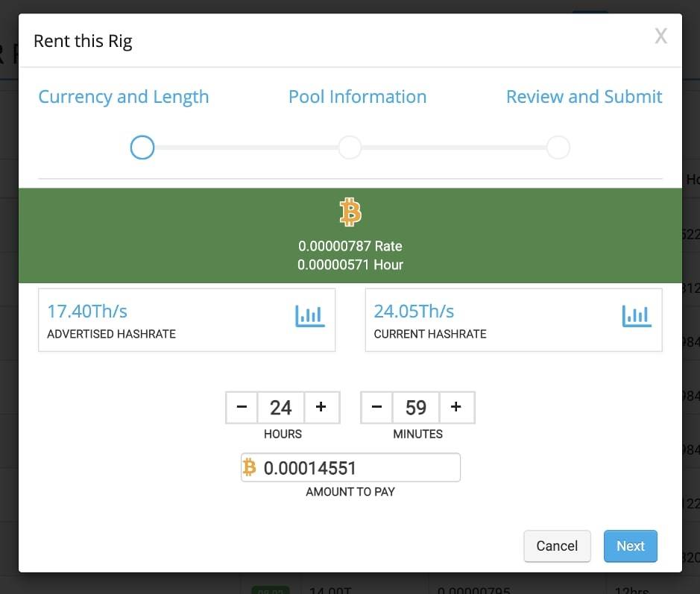Select the middle progress step circle
The width and height of the screenshot is (700, 594).
[x=350, y=148]
